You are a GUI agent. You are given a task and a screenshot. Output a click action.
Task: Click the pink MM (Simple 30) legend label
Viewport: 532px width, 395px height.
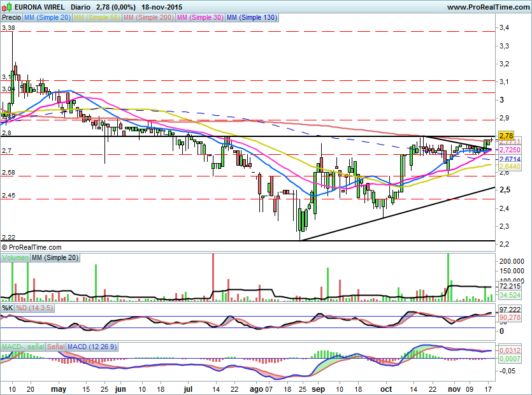201,18
